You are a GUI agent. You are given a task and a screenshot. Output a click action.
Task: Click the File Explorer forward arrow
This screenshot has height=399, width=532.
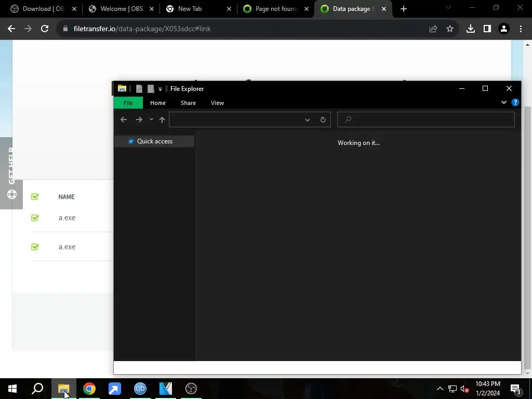pyautogui.click(x=139, y=119)
